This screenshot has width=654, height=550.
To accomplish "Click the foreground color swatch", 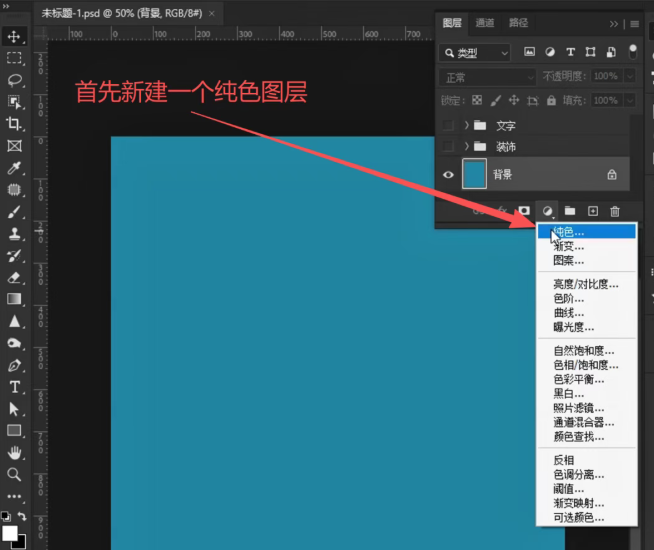I will pos(9,533).
